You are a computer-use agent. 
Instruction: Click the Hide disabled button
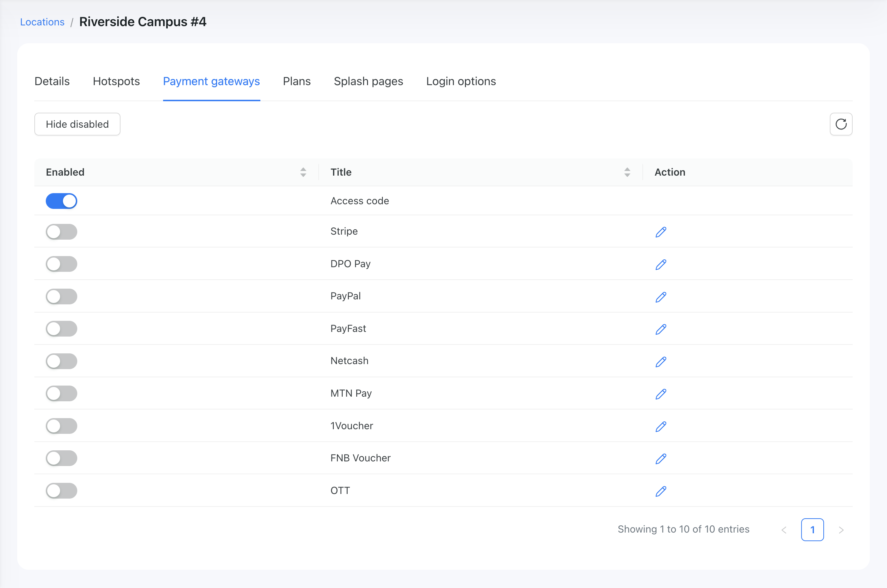point(77,124)
